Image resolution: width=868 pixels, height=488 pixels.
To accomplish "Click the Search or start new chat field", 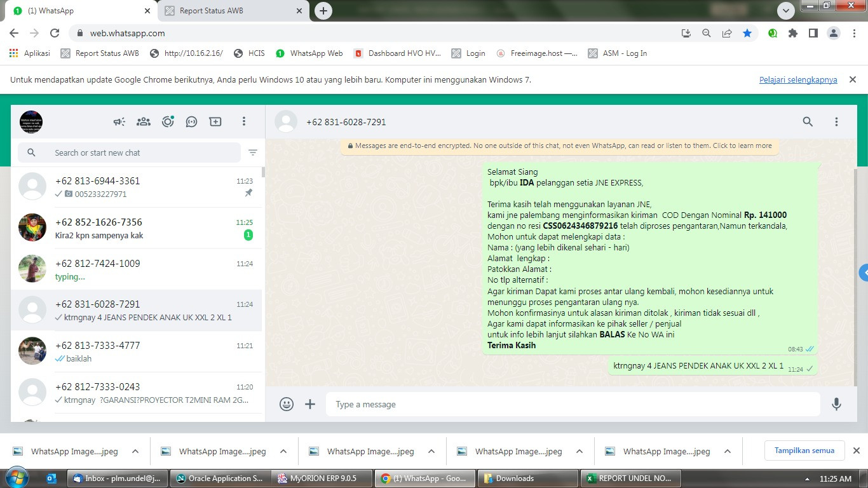I will 130,152.
